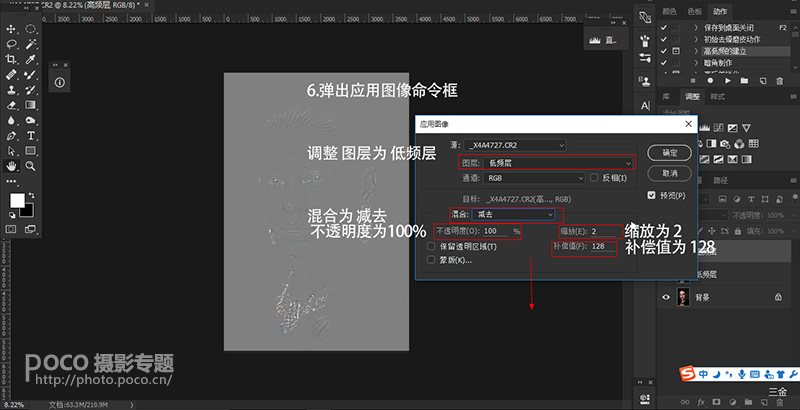Hide the 背景 layer via eye icon

coord(665,298)
